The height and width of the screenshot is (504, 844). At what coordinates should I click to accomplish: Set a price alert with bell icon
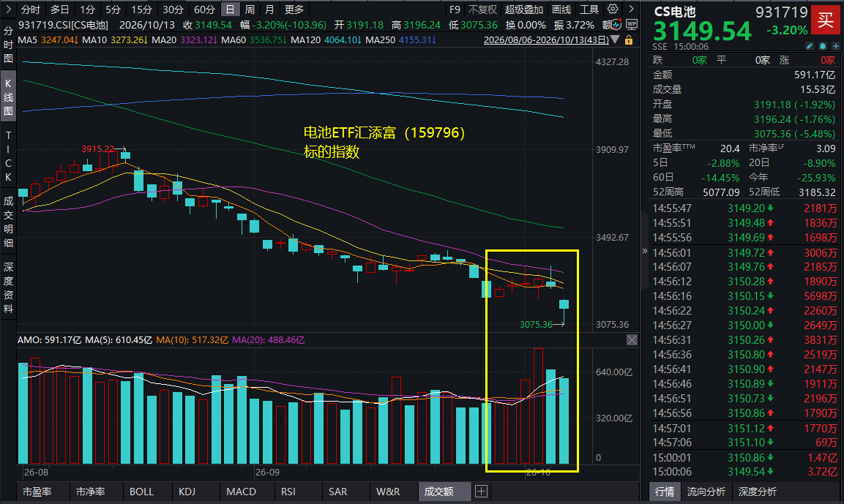point(823,46)
